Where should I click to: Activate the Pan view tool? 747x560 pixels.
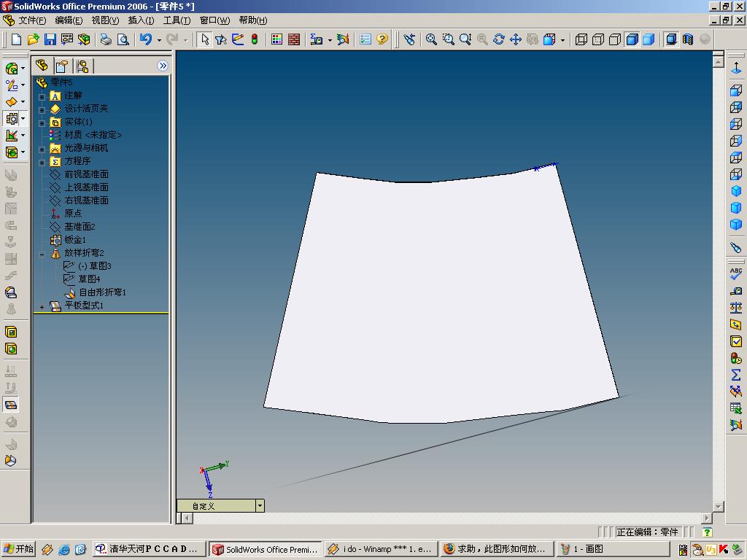click(516, 39)
